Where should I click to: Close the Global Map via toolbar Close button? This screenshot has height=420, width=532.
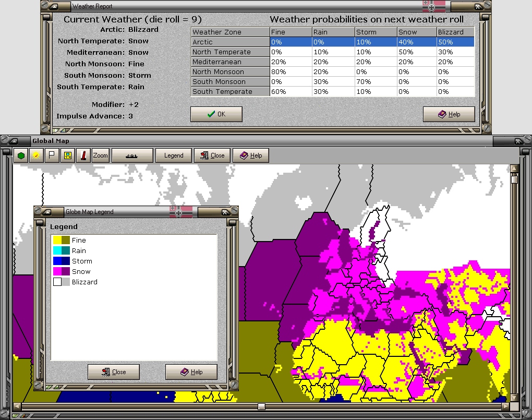[x=212, y=155]
